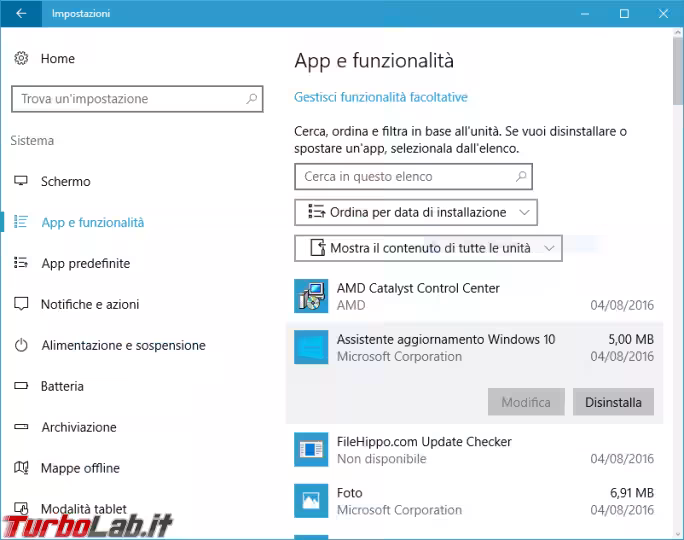Minimize the Impostazioni window
Viewport: 684px width, 540px height.
click(x=585, y=14)
